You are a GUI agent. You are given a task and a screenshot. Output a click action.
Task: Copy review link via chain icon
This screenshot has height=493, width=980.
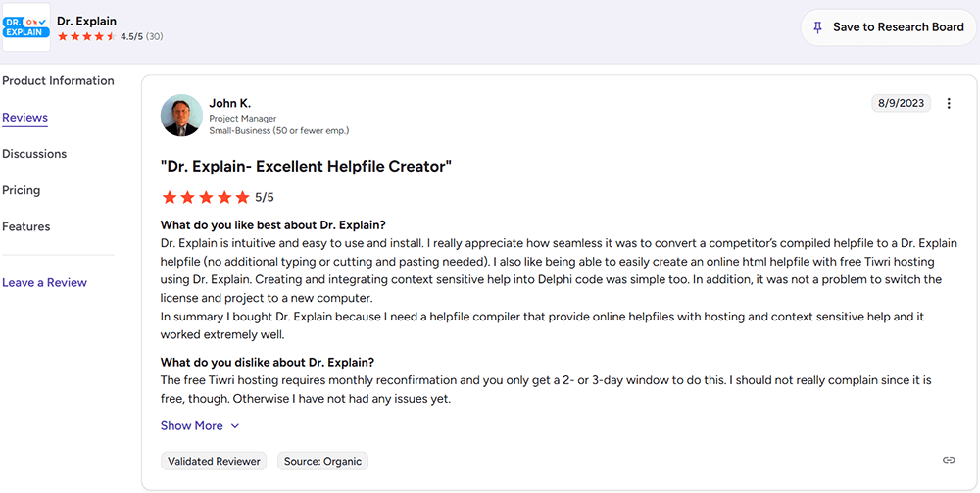(949, 461)
